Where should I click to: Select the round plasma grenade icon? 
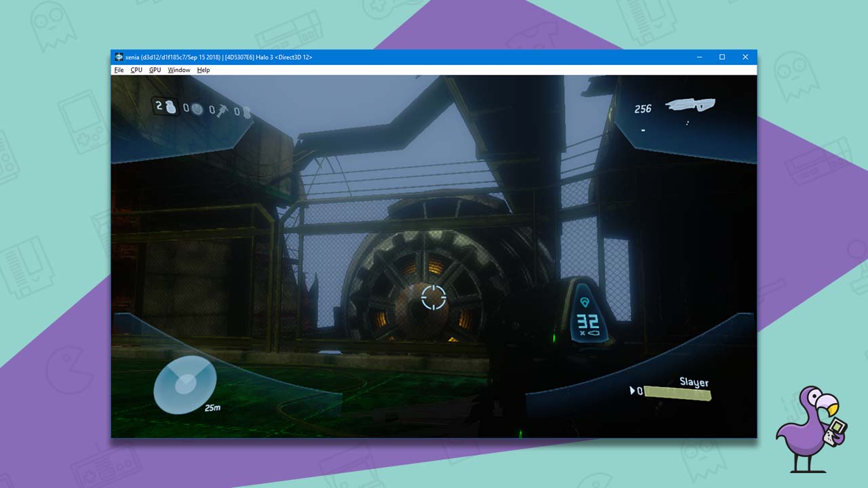(x=197, y=108)
